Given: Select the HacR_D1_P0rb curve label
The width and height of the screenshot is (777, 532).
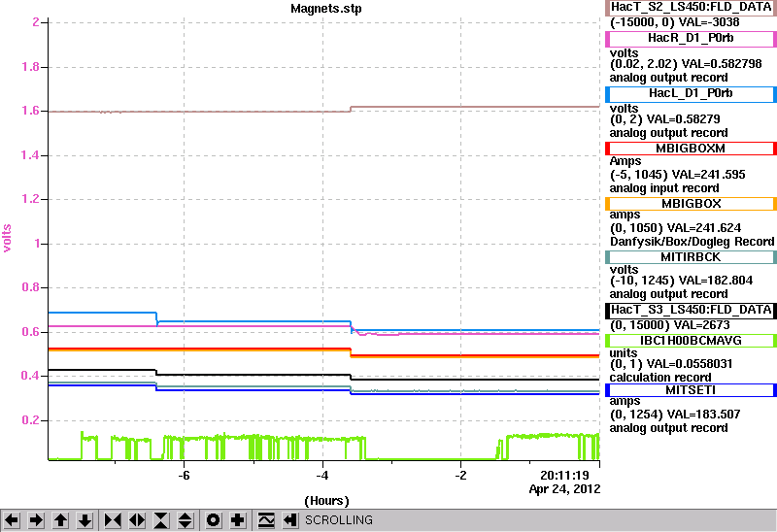Looking at the screenshot, I should [x=691, y=38].
